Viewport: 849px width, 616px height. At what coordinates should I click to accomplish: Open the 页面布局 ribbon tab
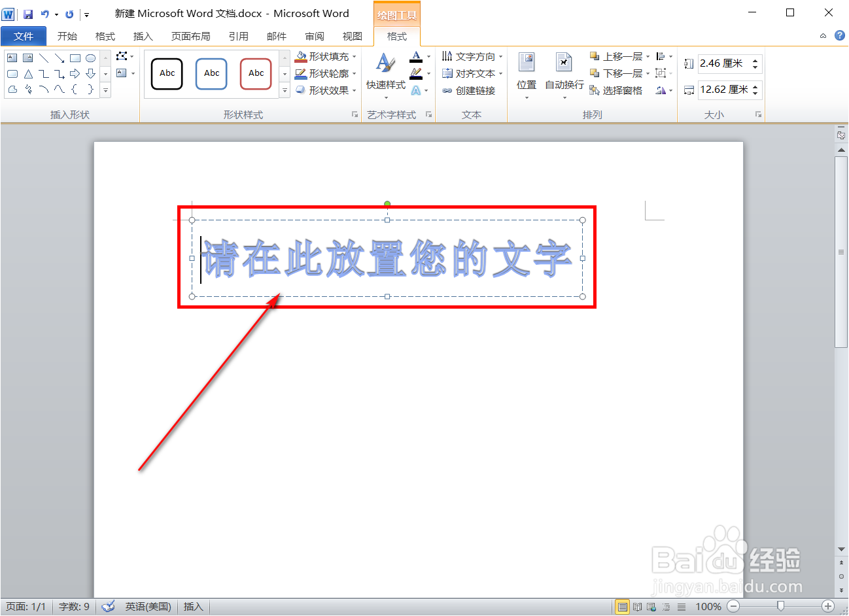point(190,36)
